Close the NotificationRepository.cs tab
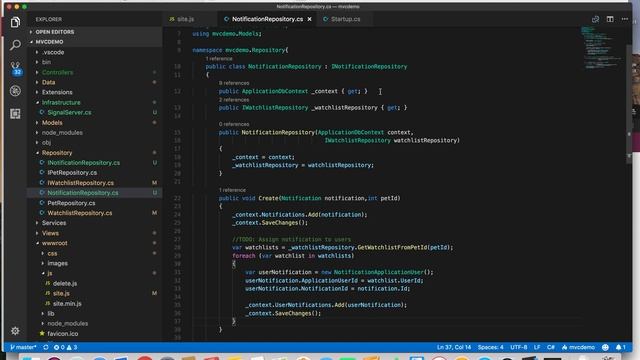The height and width of the screenshot is (360, 640). click(309, 19)
